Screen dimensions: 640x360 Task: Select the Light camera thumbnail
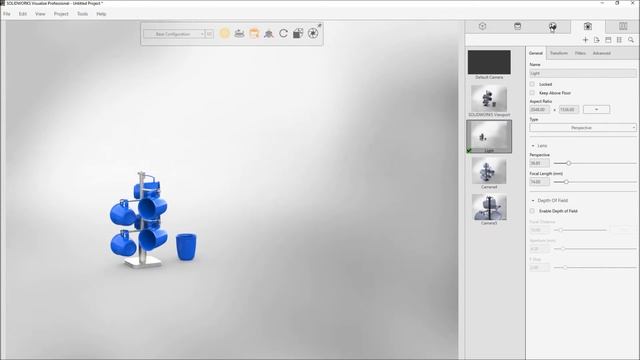point(489,136)
